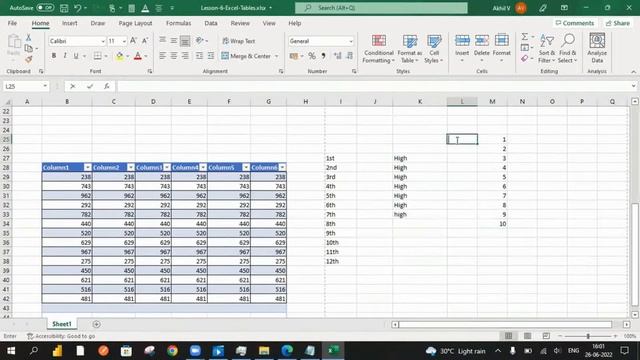This screenshot has height=360, width=640.
Task: Click Merge & Center button
Action: (246, 56)
